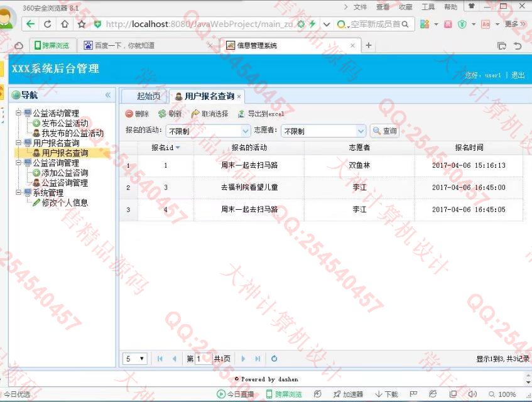This screenshot has height=402, width=532.
Task: Reload page with browser refresh icon
Action: 48,24
